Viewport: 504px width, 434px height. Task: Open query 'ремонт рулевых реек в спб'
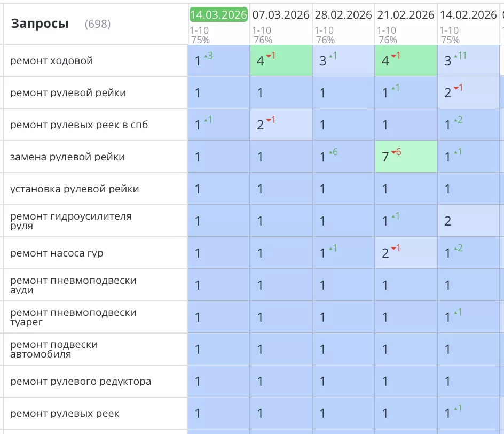point(79,125)
